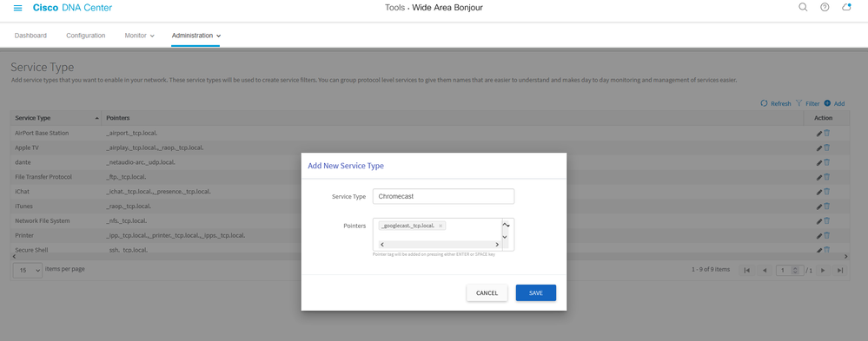Edit the File Transfer Protocol row

[819, 177]
